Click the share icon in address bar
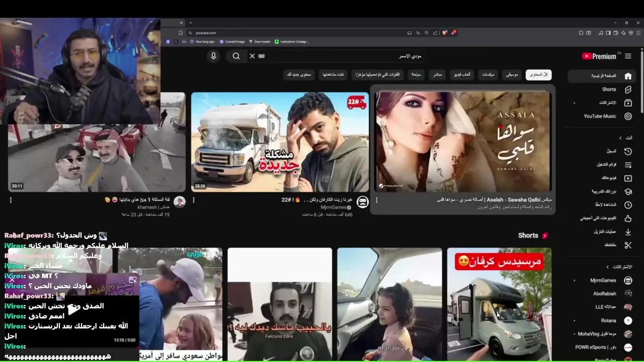Screen dimensions: 644x362 [435, 33]
